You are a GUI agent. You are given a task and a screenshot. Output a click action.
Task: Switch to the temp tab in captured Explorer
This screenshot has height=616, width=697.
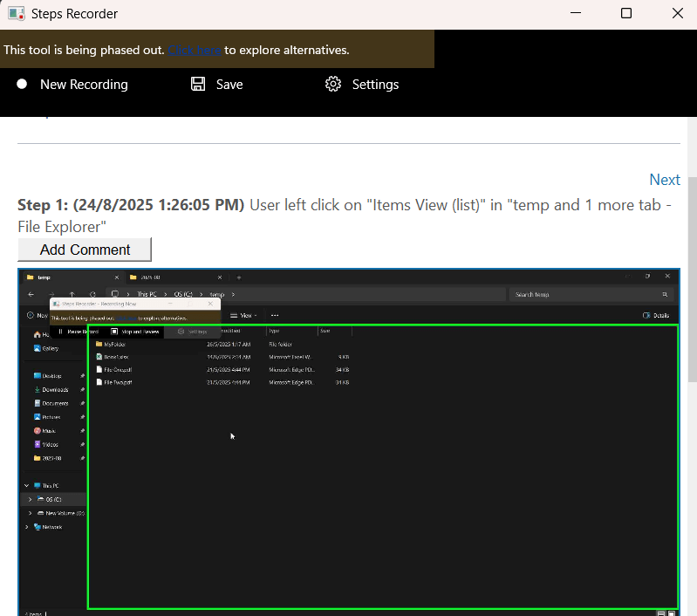point(44,277)
